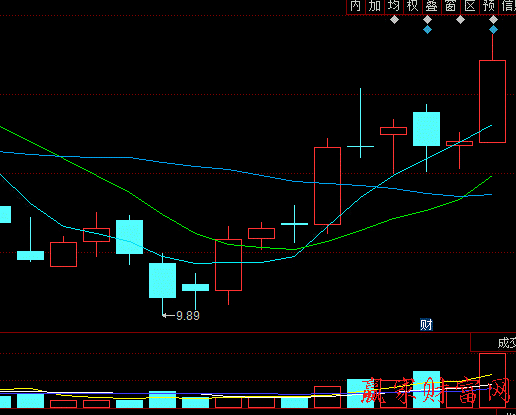
Task: Open the 窗 window button
Action: pyautogui.click(x=451, y=6)
